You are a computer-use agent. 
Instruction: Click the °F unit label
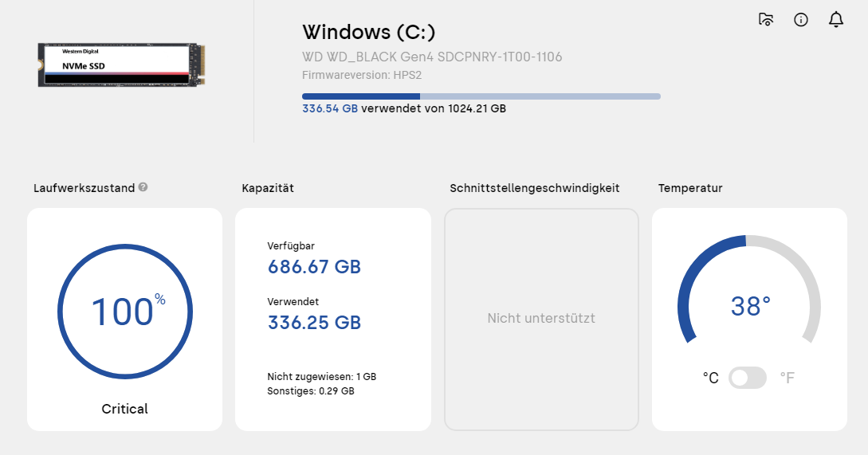[787, 378]
